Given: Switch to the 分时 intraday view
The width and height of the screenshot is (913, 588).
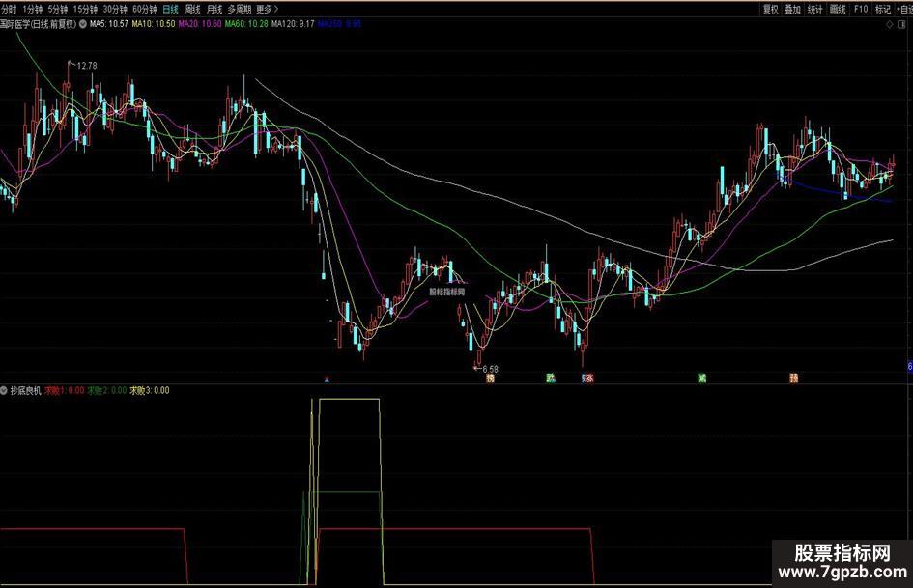Looking at the screenshot, I should (x=9, y=10).
